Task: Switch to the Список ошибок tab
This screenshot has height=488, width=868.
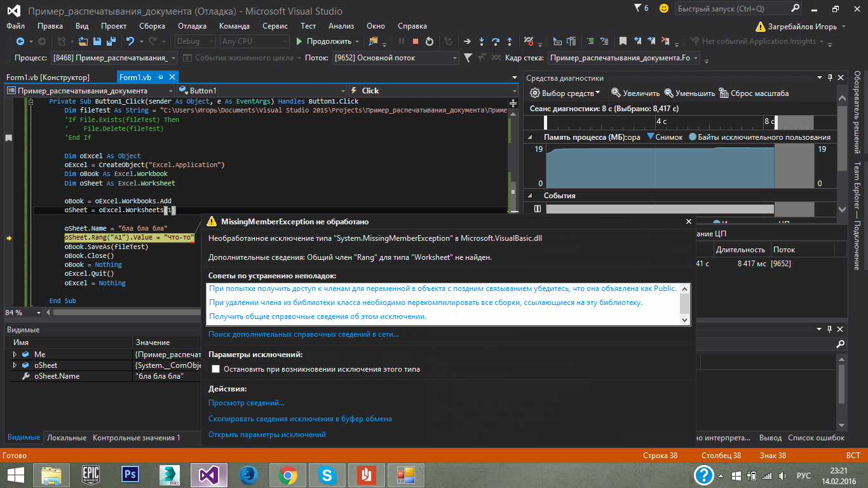Action: (817, 438)
